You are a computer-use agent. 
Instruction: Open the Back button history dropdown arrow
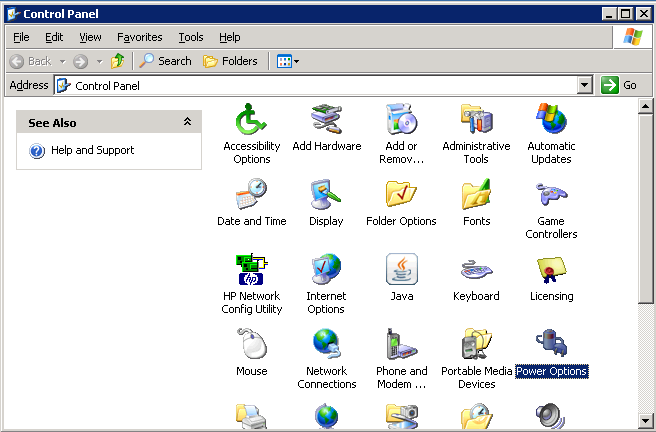click(x=62, y=61)
